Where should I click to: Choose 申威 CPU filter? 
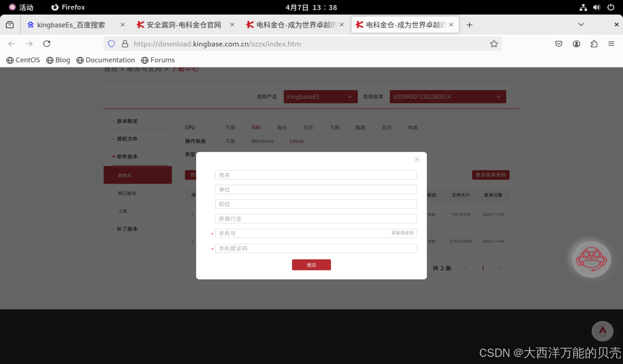(x=413, y=128)
